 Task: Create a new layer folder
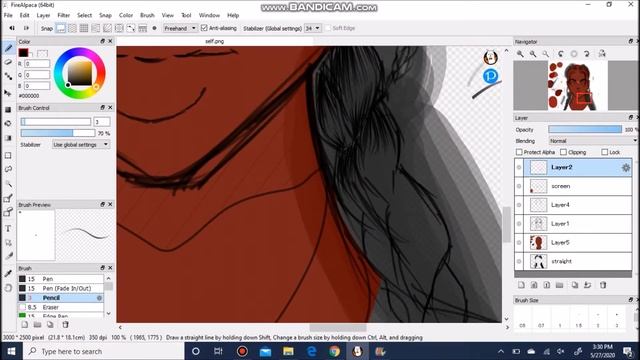(x=560, y=285)
